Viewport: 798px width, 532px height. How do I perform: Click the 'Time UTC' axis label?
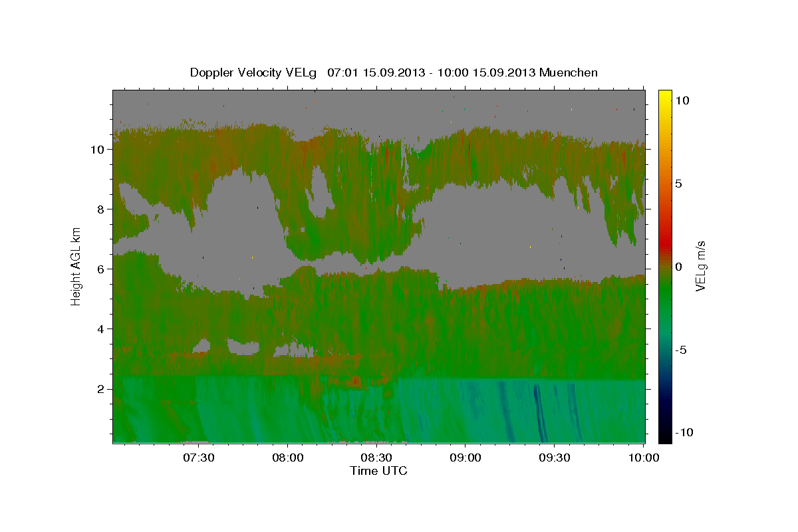coord(378,471)
